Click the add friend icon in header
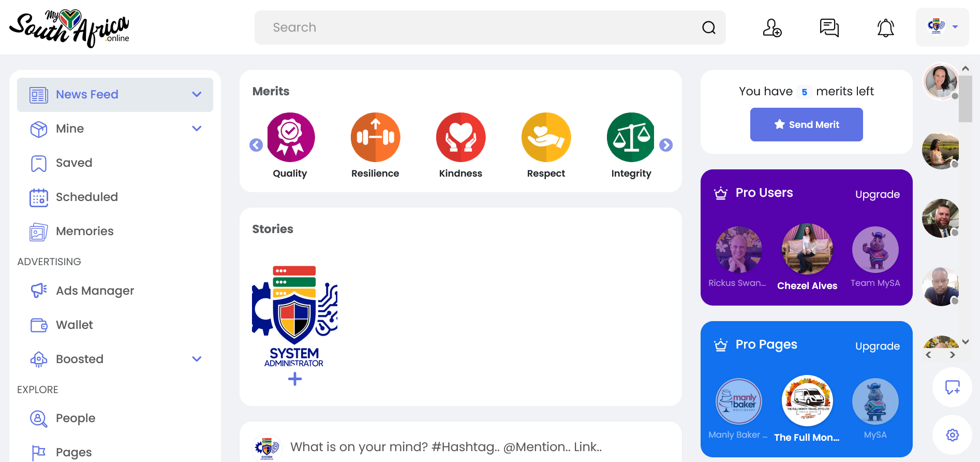 [x=772, y=27]
